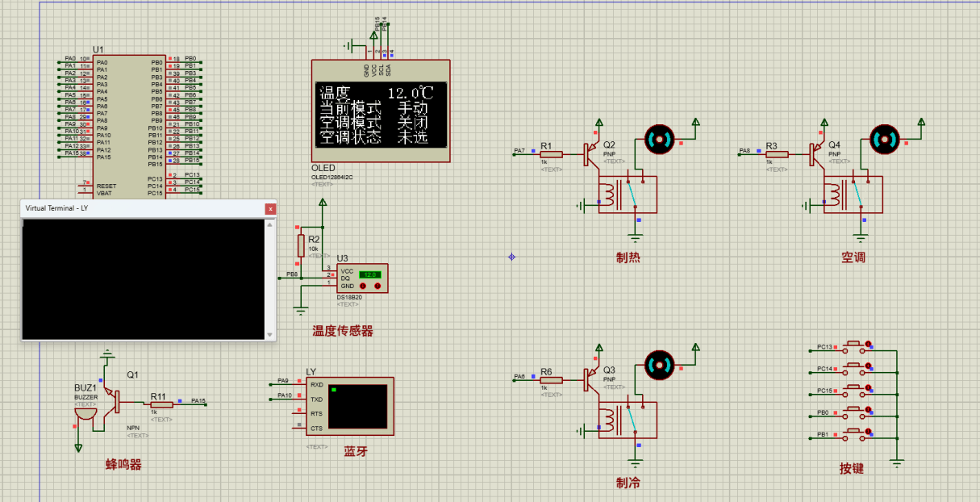Select the Q1 NPN transistor symbol

(x=118, y=398)
